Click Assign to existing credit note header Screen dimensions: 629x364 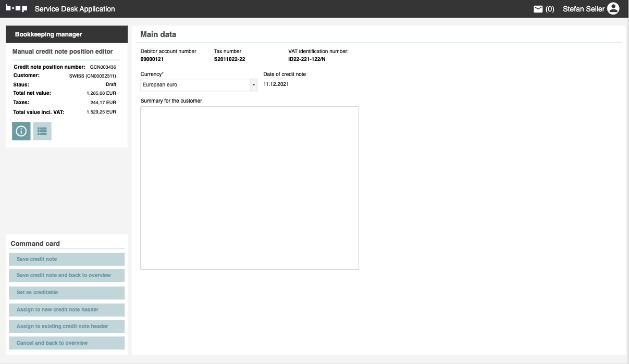[x=67, y=327]
